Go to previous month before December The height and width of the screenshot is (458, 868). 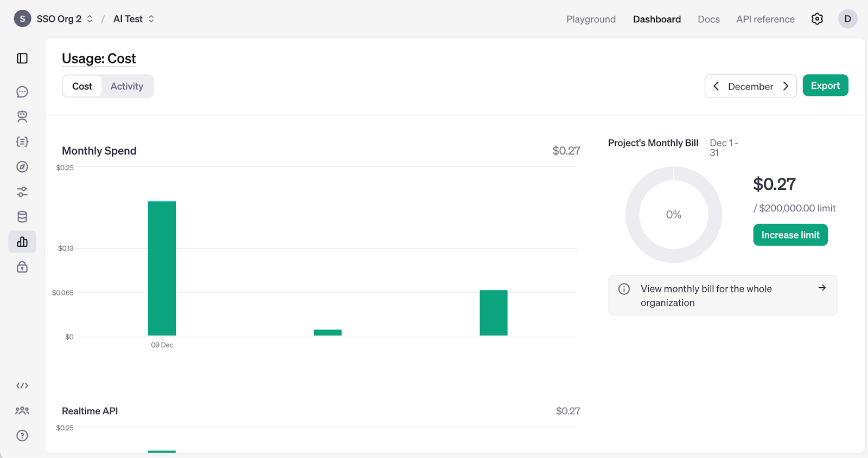716,86
